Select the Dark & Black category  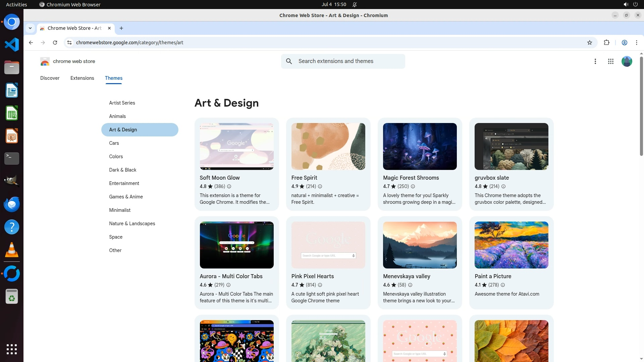122,170
